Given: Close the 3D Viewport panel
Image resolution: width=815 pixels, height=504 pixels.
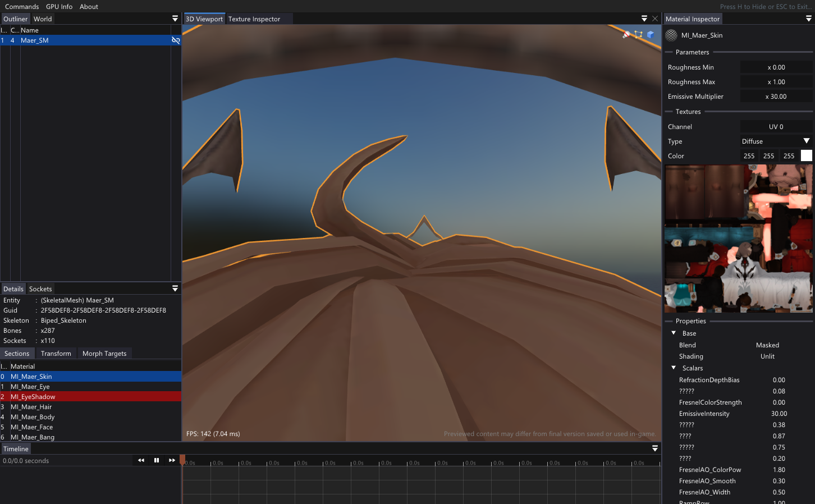Looking at the screenshot, I should point(655,19).
